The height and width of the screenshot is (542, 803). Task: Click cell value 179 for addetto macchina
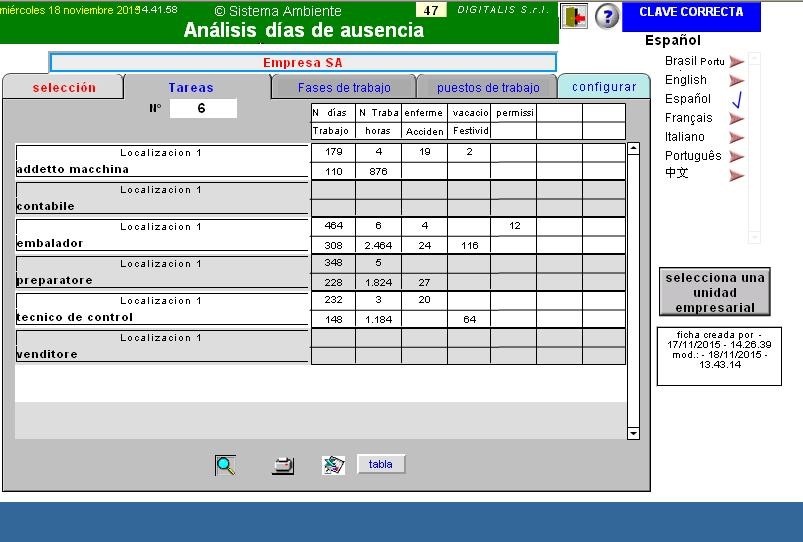point(333,152)
